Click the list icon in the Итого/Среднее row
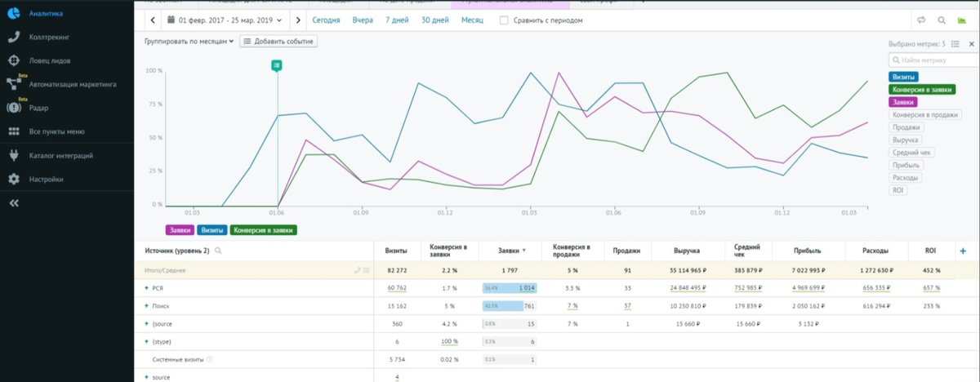The height and width of the screenshot is (382, 980). point(367,270)
